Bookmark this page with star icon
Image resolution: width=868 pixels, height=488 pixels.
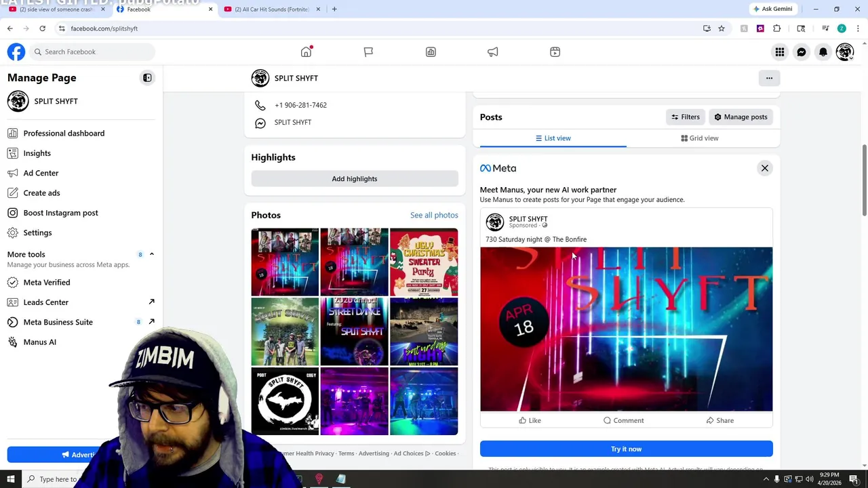(x=722, y=28)
